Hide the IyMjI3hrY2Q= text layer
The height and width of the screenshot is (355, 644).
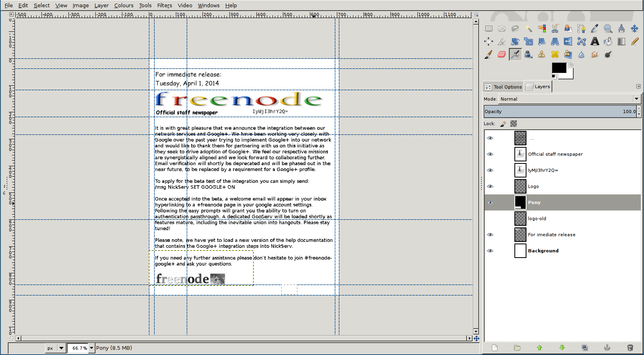click(490, 170)
